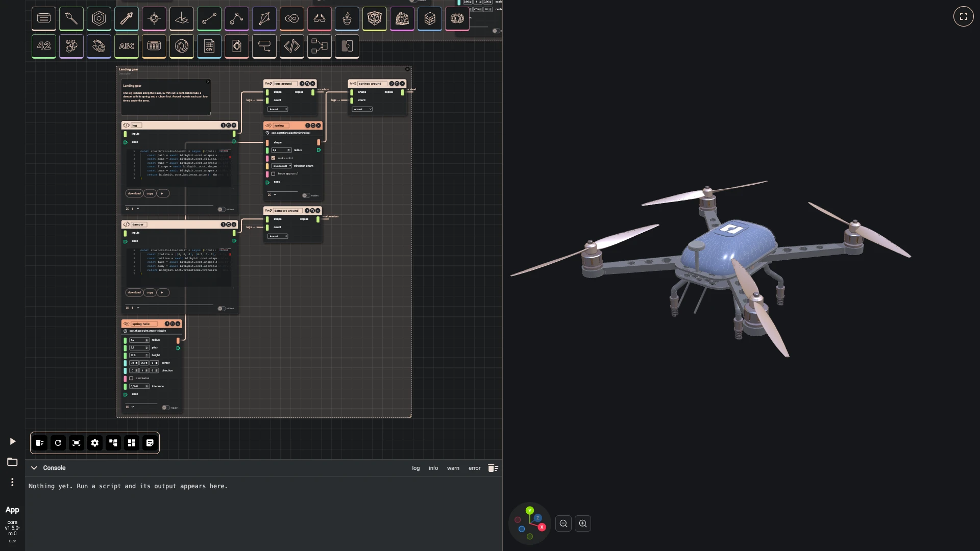The image size is (980, 551).
Task: Click download button in leg node
Action: coord(134,193)
